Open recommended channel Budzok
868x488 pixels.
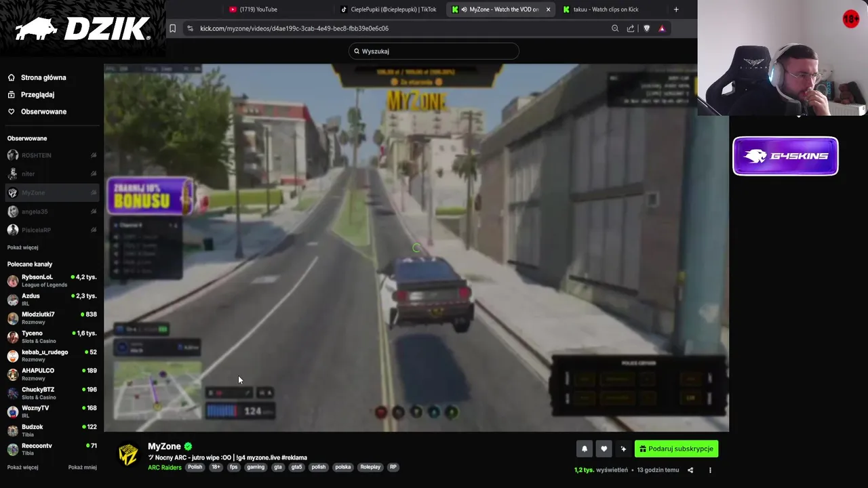click(52, 430)
